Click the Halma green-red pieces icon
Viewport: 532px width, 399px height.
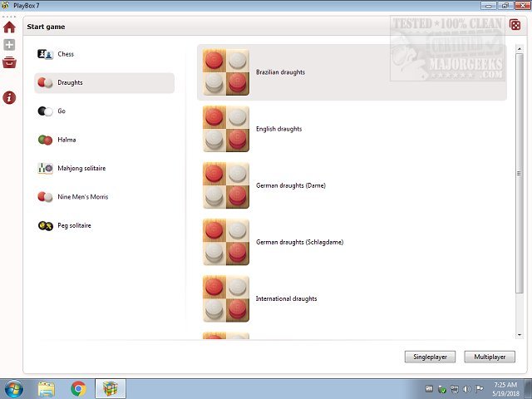click(45, 140)
